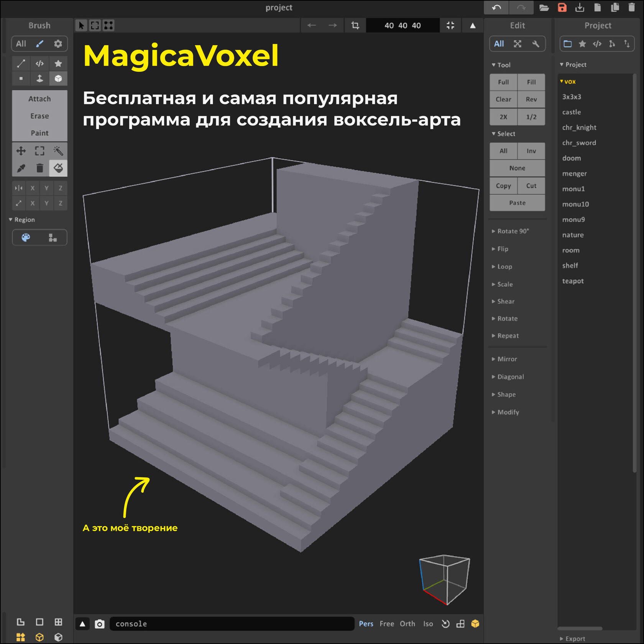Click the Remove trash tool in Brush panel
The height and width of the screenshot is (644, 644).
39,168
